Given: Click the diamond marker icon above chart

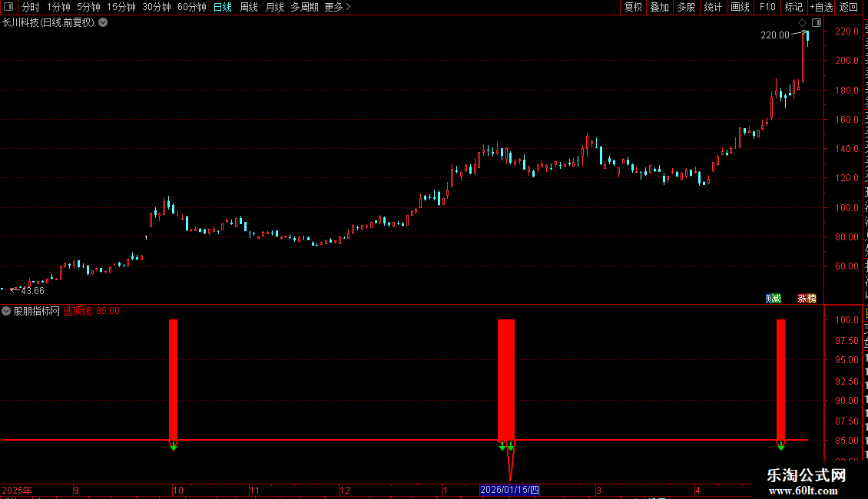Looking at the screenshot, I should pos(802,23).
